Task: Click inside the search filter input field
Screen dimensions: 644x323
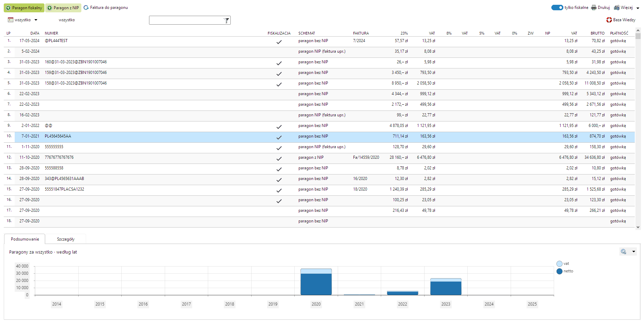Action: coord(186,21)
